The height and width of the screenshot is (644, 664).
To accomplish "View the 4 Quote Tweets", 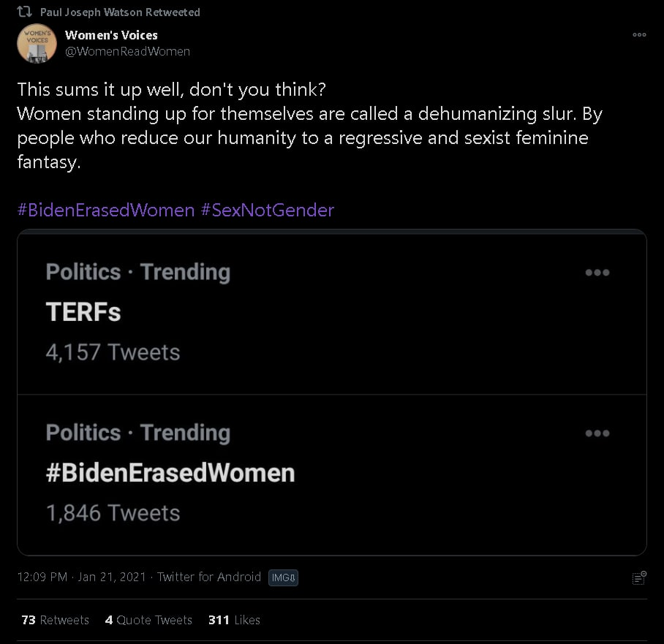I will point(148,620).
